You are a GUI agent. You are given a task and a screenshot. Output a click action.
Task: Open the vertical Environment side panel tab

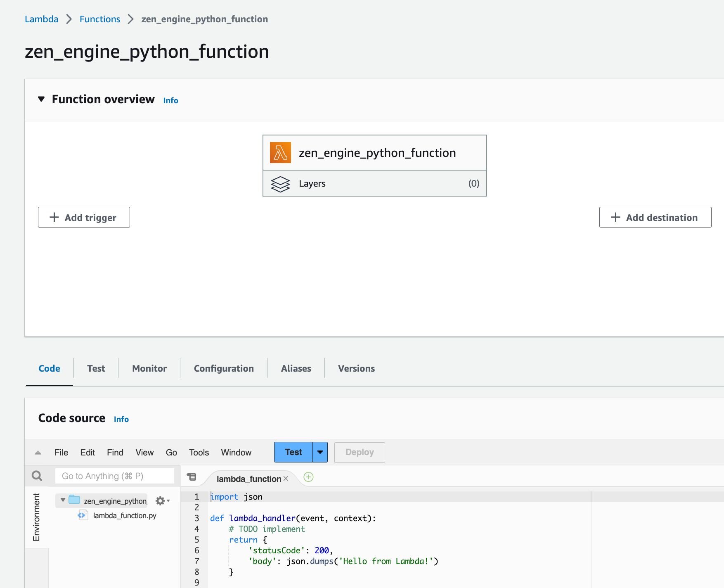tap(36, 517)
